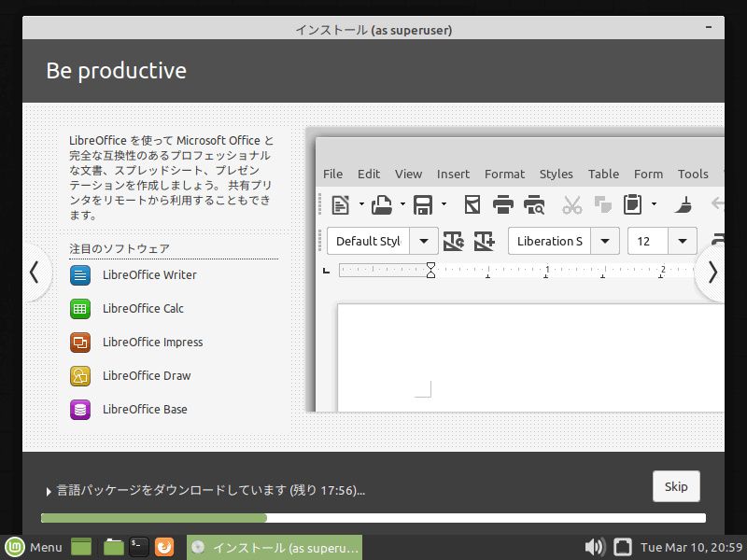The image size is (747, 560).
Task: Open the Files manager from the taskbar
Action: pos(113,547)
